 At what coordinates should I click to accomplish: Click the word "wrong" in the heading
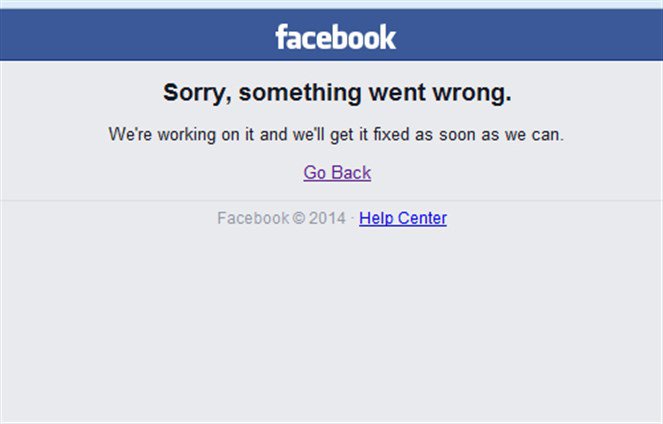click(x=473, y=93)
